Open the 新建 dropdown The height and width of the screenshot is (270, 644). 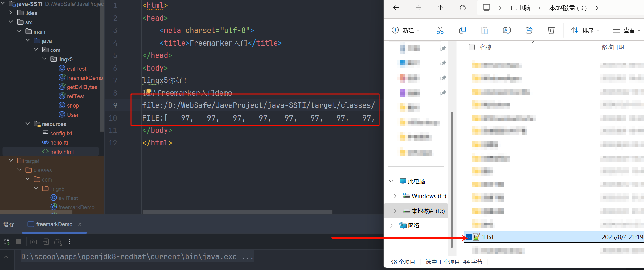pyautogui.click(x=406, y=30)
